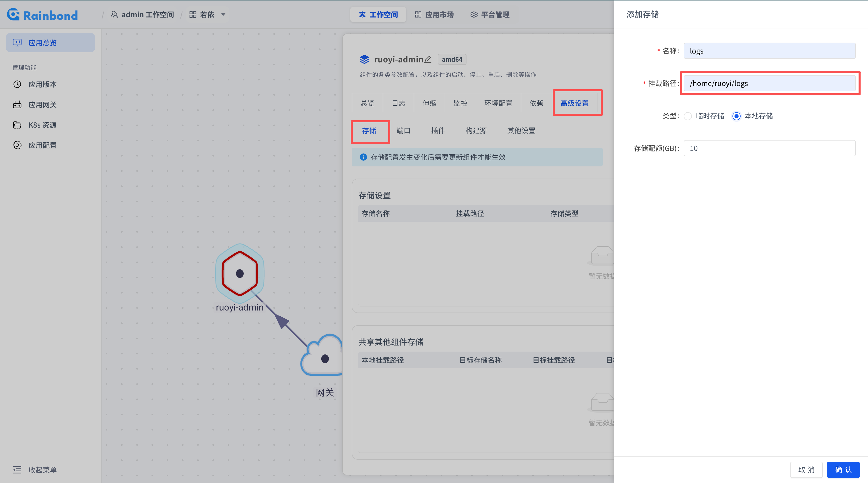Click the 应用总览 monitor icon

(x=17, y=42)
